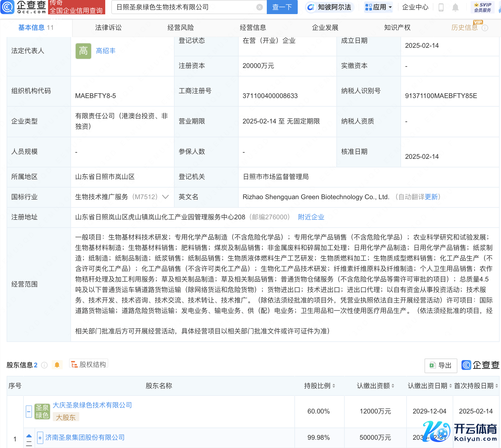Open legal representative 高绍丰 link
The image size is (501, 448).
click(106, 51)
